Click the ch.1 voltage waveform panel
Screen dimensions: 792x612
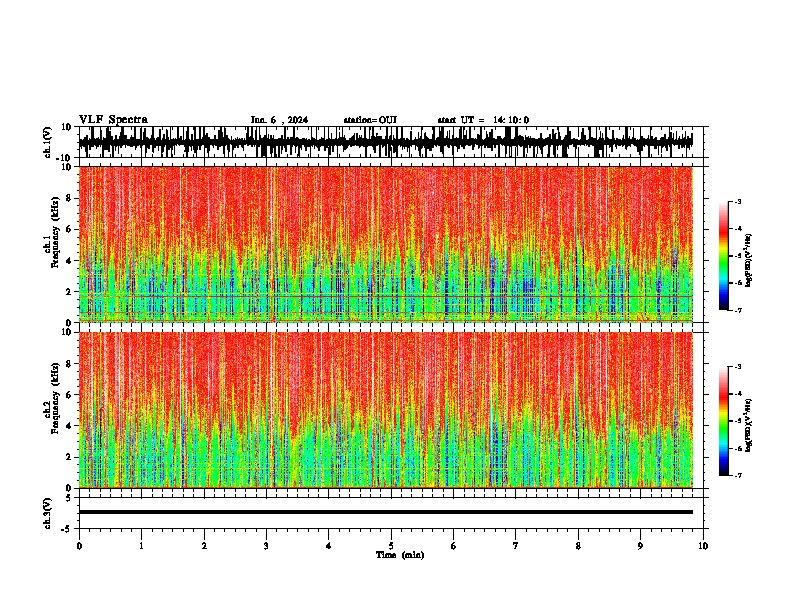393,142
